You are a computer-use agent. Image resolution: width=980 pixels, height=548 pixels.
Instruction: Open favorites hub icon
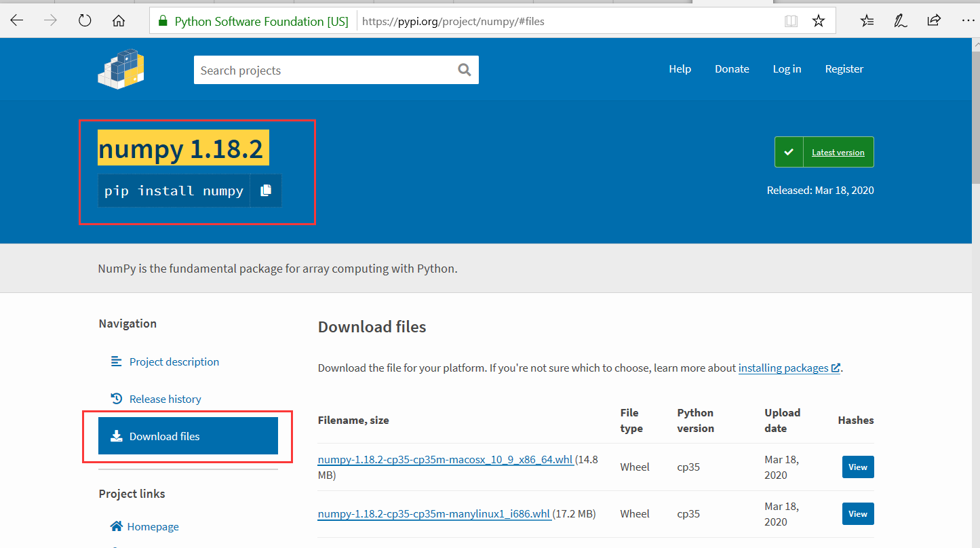[x=867, y=21]
